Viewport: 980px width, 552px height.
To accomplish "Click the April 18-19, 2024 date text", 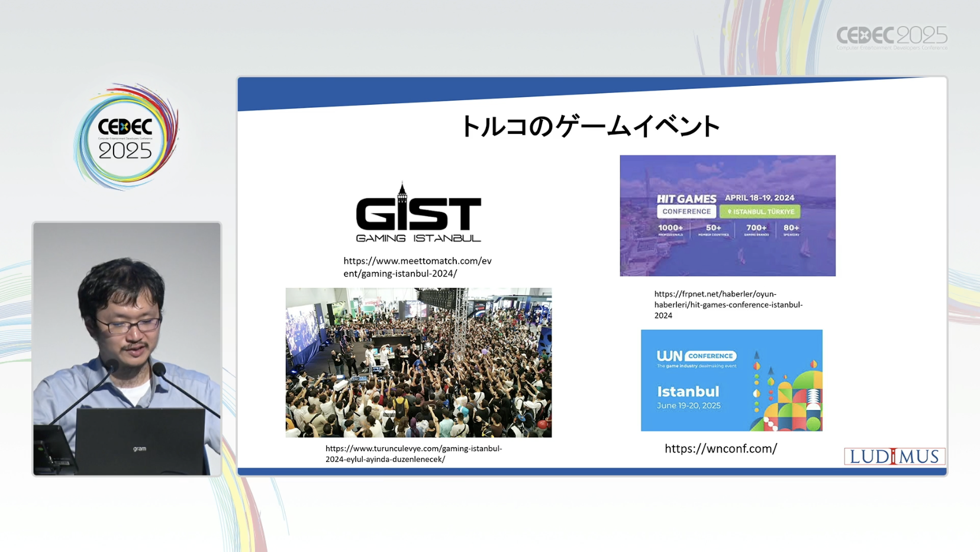I will tap(759, 198).
